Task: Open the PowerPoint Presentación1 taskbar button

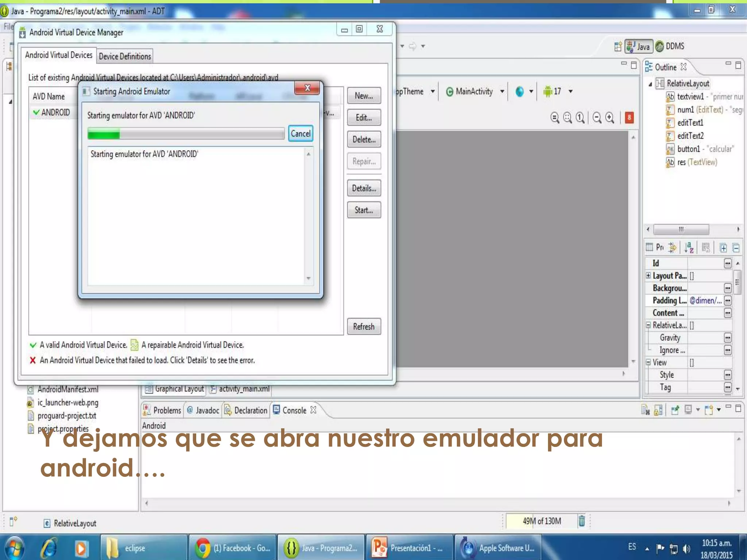Action: [409, 548]
